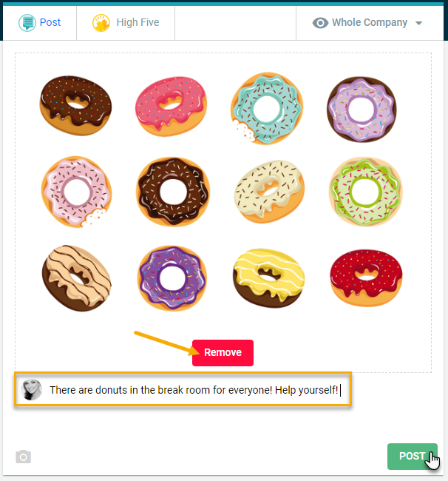Image resolution: width=448 pixels, height=481 pixels.
Task: Click the pink frosted donut in top row
Action: [x=171, y=106]
